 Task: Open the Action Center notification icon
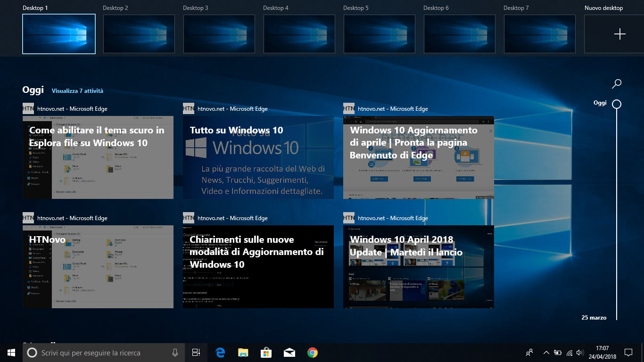tap(628, 353)
